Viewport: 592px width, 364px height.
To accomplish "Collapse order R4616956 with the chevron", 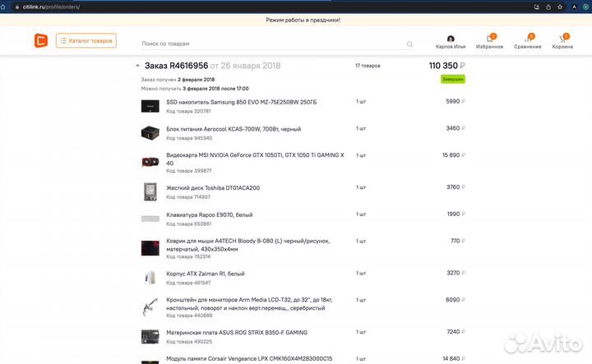I will click(137, 66).
